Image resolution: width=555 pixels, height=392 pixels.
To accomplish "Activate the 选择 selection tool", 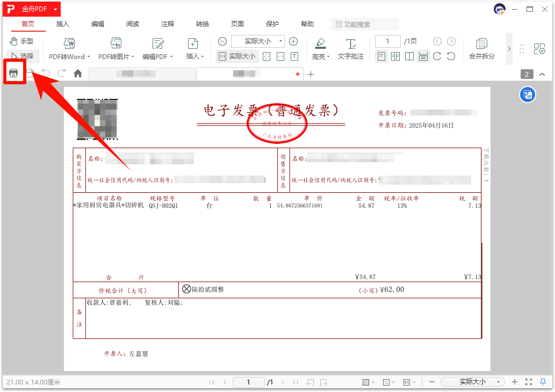I will point(24,56).
